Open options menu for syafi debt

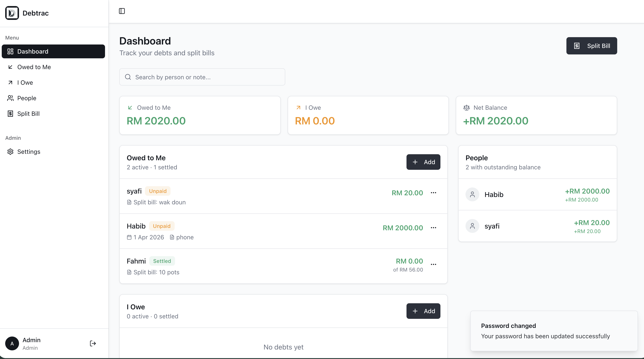pyautogui.click(x=434, y=193)
